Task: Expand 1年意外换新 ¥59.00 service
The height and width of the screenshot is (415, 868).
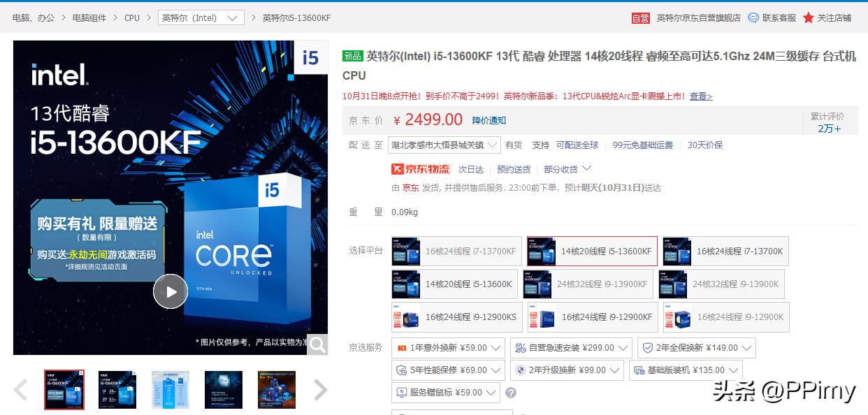Action: tap(448, 348)
